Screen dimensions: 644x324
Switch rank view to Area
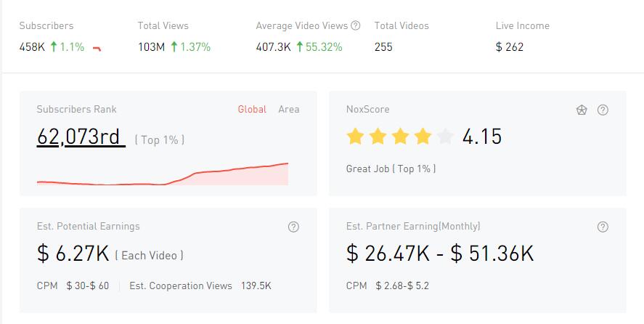click(289, 110)
